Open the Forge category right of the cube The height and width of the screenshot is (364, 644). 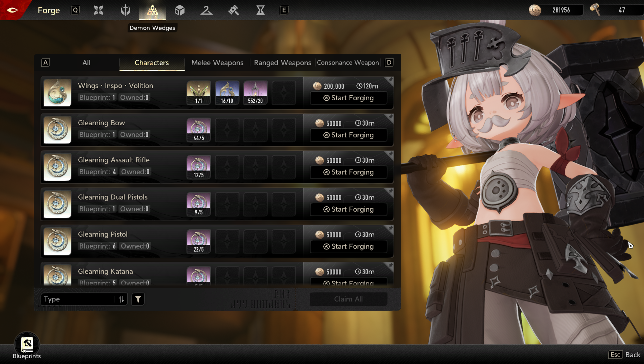[x=207, y=10]
